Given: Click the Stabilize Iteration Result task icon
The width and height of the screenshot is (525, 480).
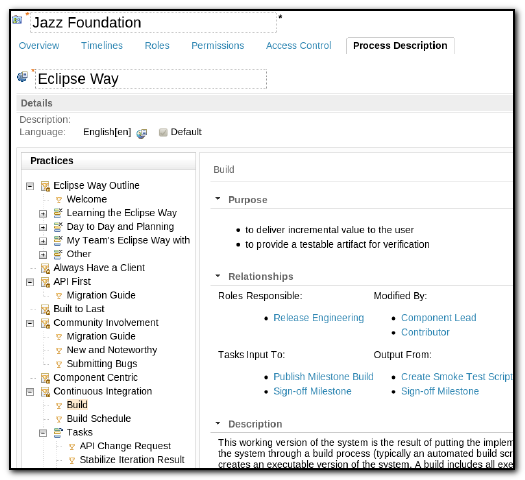Looking at the screenshot, I should point(72,461).
